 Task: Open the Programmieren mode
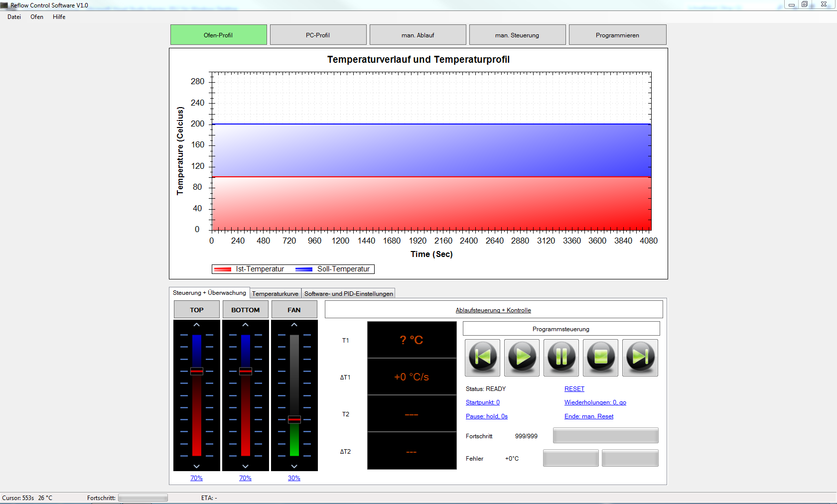(618, 35)
